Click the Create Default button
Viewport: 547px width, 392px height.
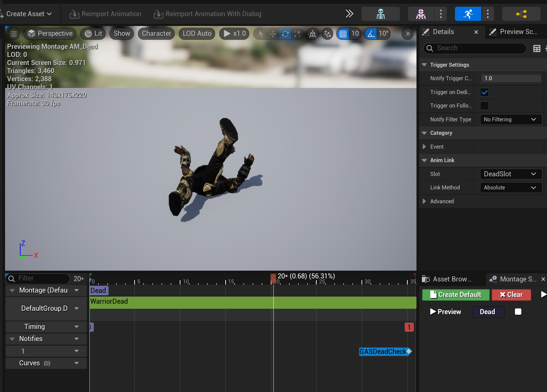click(x=456, y=295)
